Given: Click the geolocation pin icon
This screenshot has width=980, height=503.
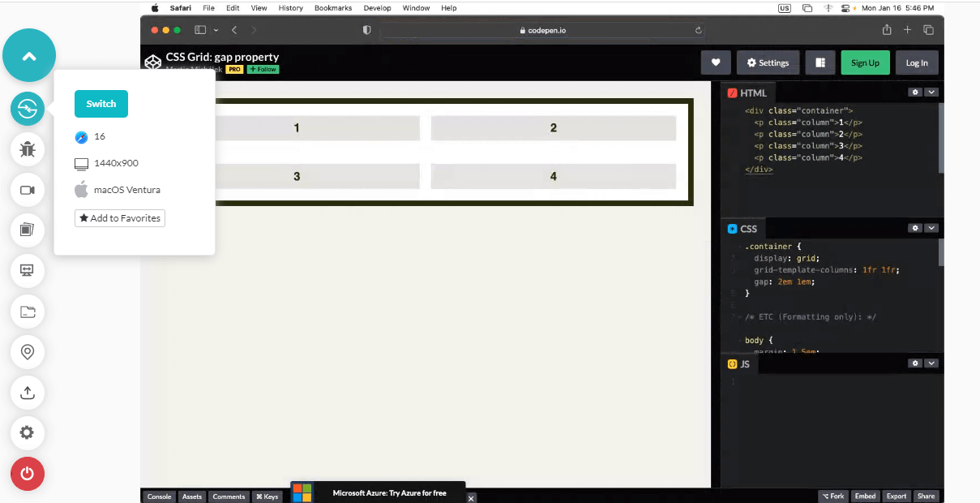Looking at the screenshot, I should (x=28, y=352).
